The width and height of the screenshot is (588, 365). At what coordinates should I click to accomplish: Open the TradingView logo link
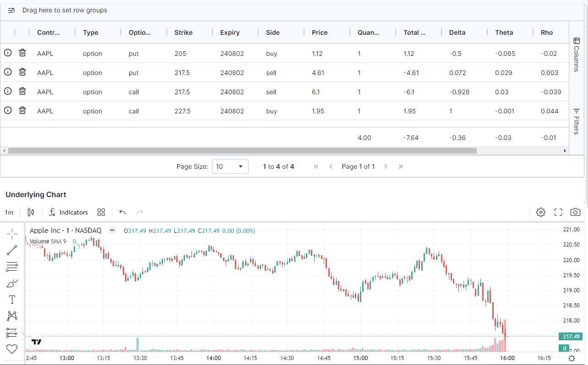point(37,341)
